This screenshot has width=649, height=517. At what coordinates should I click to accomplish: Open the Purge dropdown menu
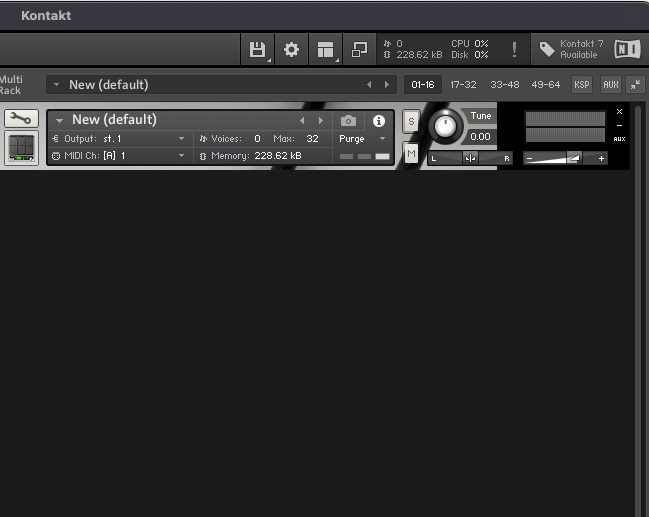(362, 139)
